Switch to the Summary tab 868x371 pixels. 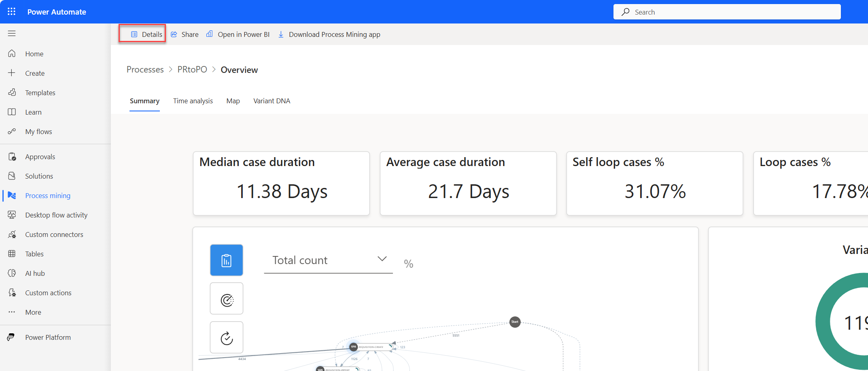[x=144, y=101]
